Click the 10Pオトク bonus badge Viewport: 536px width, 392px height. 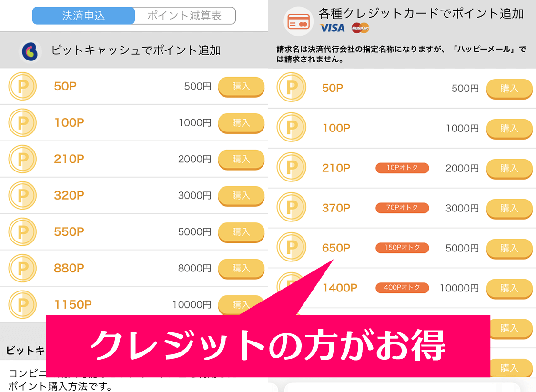point(402,168)
